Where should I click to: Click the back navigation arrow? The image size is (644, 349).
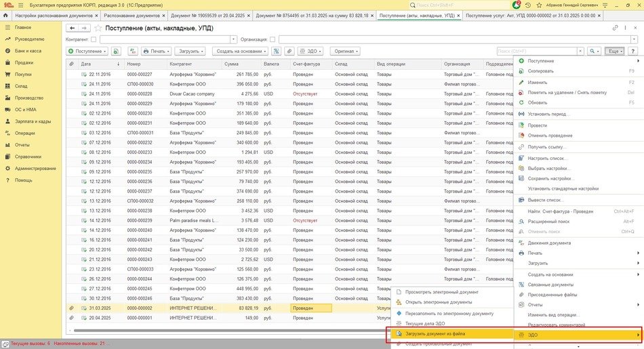coord(72,28)
